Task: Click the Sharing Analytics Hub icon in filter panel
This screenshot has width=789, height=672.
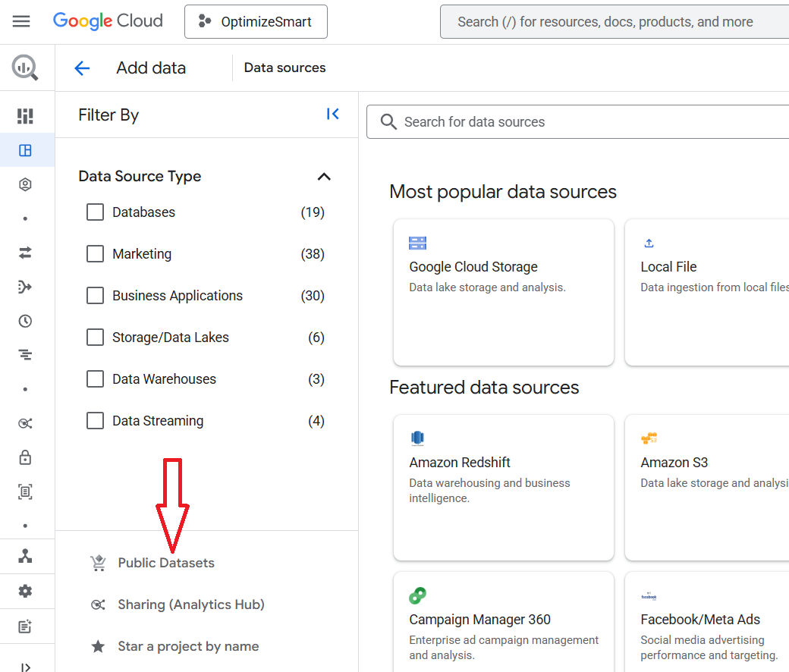Action: click(x=98, y=604)
